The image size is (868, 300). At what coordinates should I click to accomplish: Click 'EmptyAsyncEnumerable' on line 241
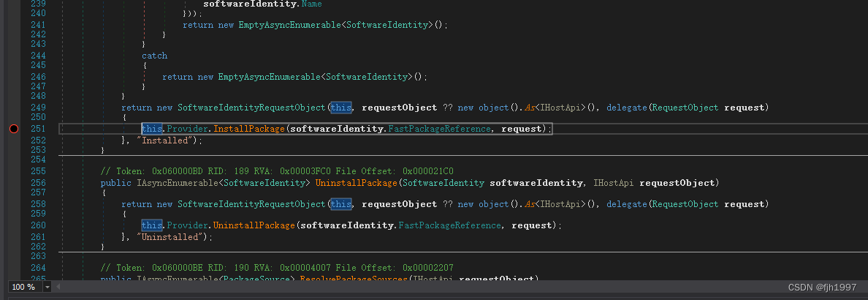[289, 25]
